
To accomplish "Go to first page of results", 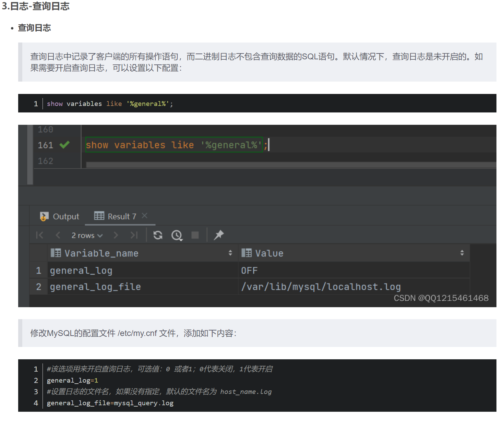I will [40, 235].
